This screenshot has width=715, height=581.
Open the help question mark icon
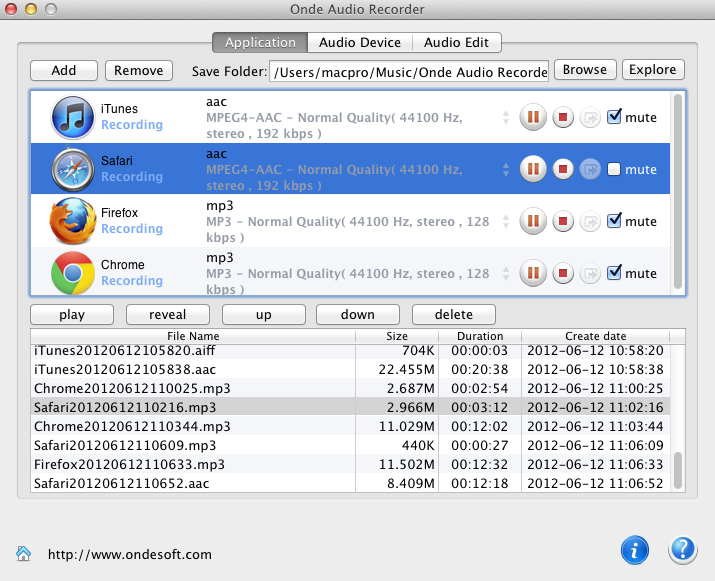tap(682, 550)
